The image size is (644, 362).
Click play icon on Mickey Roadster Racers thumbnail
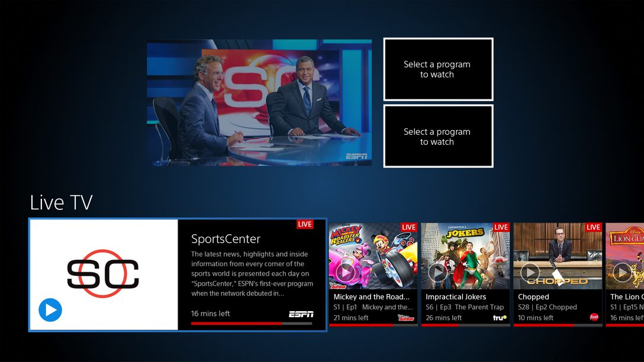point(346,272)
